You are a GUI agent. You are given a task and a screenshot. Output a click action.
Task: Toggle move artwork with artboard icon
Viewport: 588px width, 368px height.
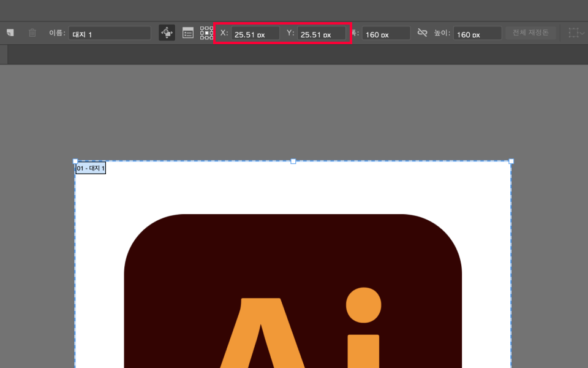tap(167, 33)
